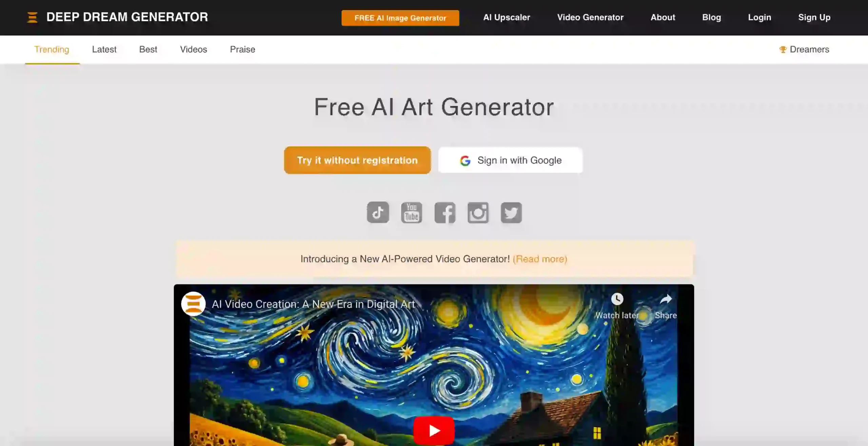
Task: Click the Videos tab navigation item
Action: (x=194, y=50)
